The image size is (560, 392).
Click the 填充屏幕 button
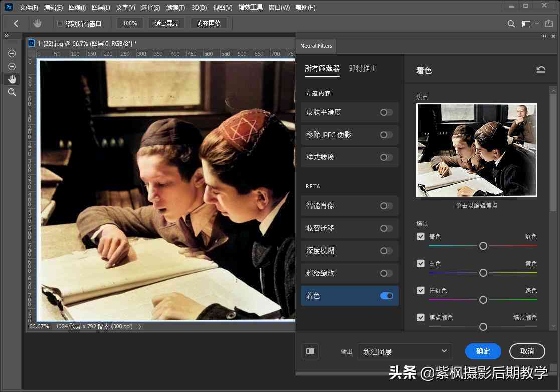click(209, 23)
